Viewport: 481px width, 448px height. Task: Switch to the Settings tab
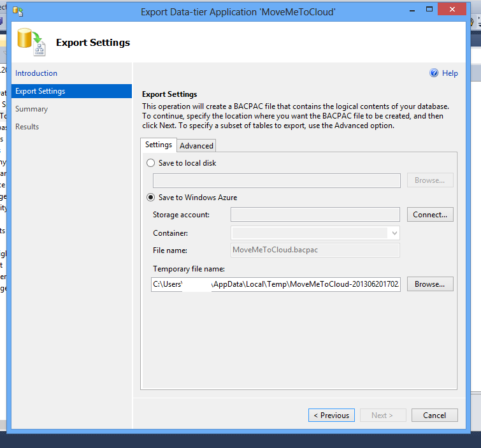tap(159, 145)
